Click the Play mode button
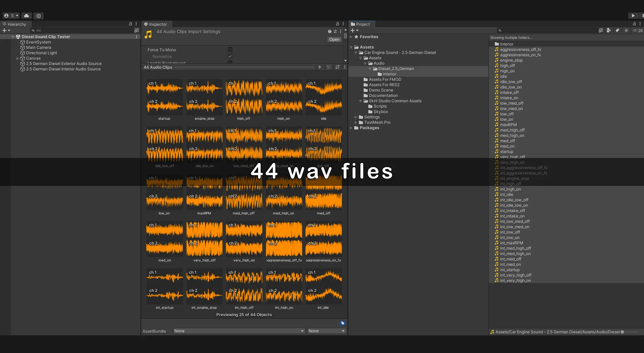Image resolution: width=644 pixels, height=353 pixels. (x=633, y=16)
